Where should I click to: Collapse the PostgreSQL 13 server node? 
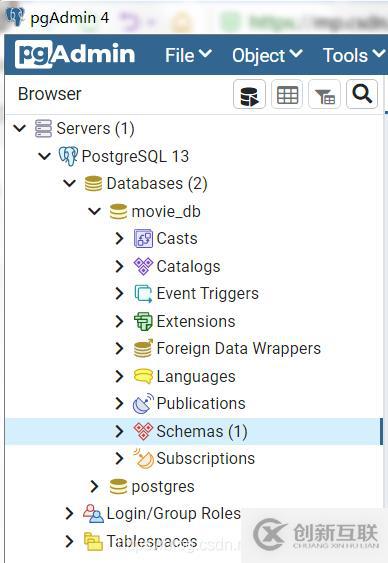tap(45, 156)
